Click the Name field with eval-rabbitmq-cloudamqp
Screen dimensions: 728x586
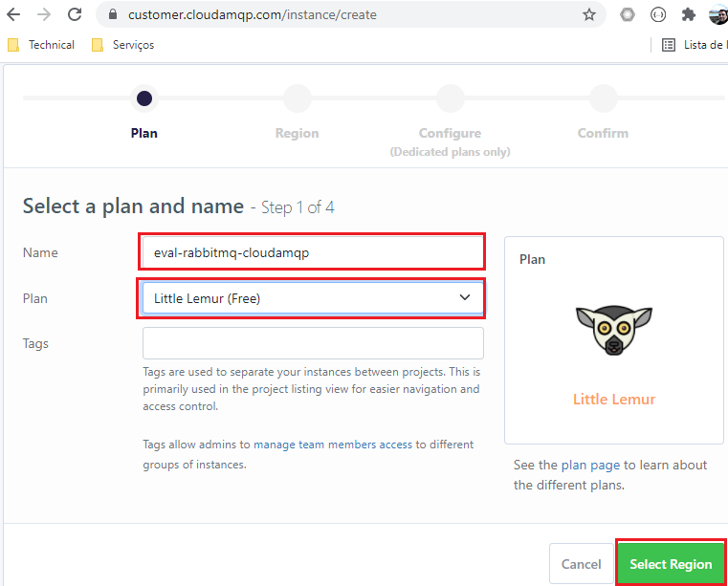(x=313, y=252)
